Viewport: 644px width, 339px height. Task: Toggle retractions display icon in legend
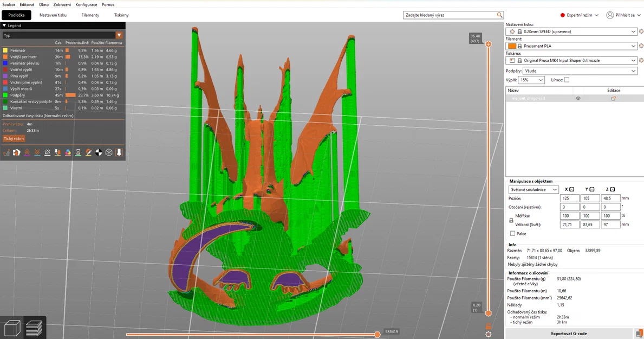click(x=27, y=152)
